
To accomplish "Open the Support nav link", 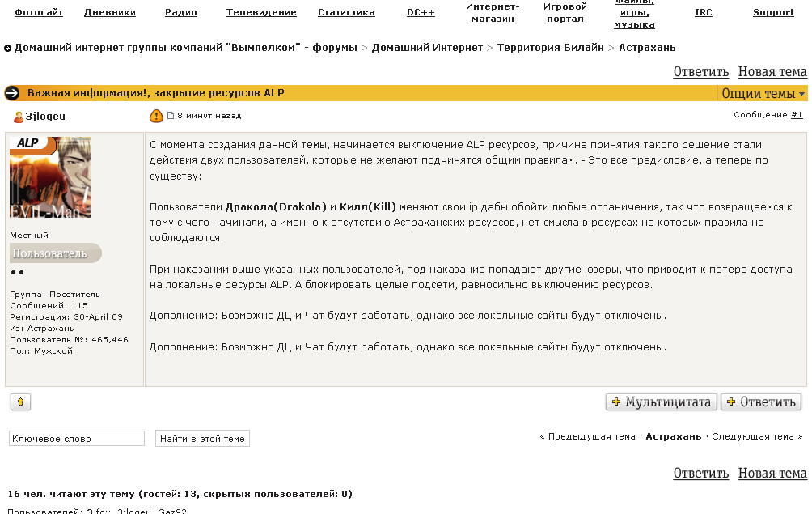I will [774, 12].
